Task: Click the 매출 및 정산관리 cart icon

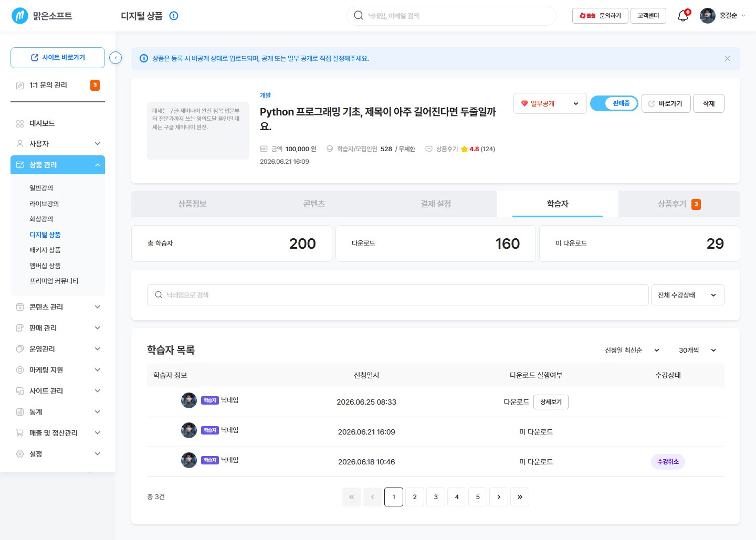Action: pyautogui.click(x=20, y=433)
